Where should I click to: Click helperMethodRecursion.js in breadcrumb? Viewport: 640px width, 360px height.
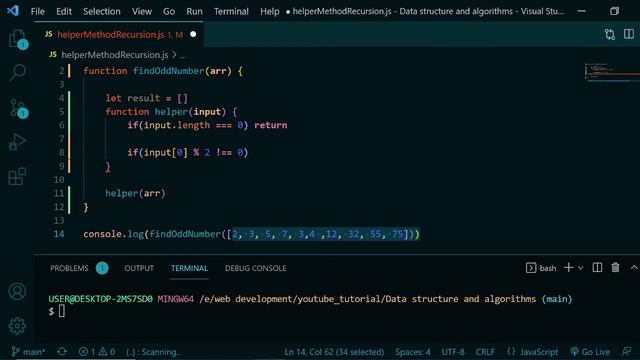[115, 55]
